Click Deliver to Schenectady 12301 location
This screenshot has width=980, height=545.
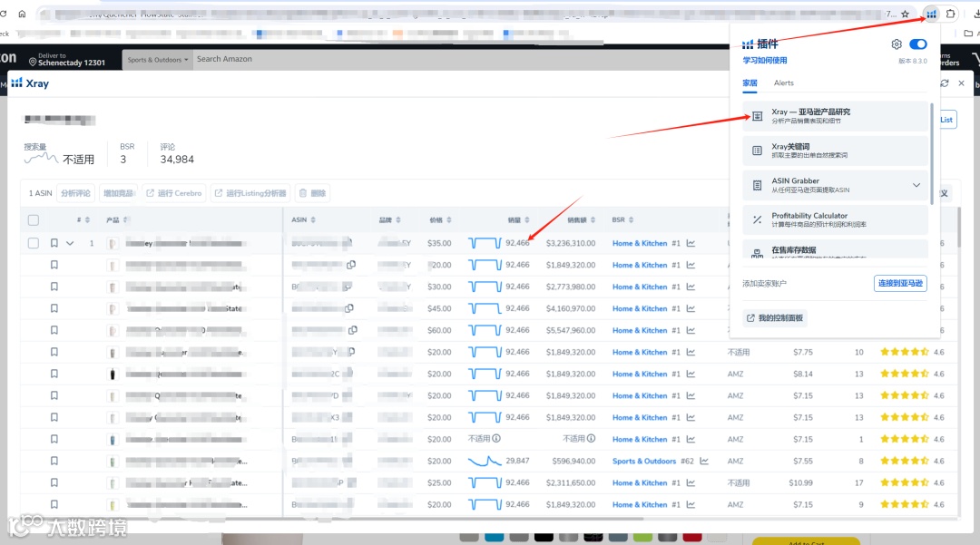pos(67,59)
